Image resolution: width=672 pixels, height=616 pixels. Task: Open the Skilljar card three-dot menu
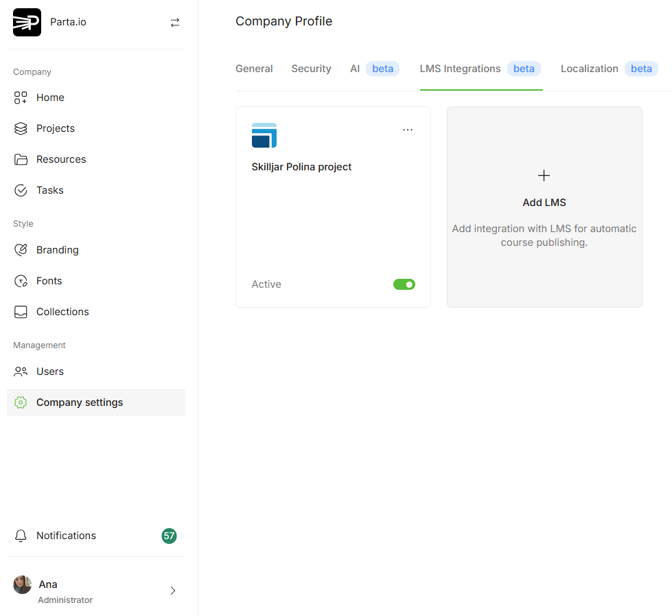[408, 130]
